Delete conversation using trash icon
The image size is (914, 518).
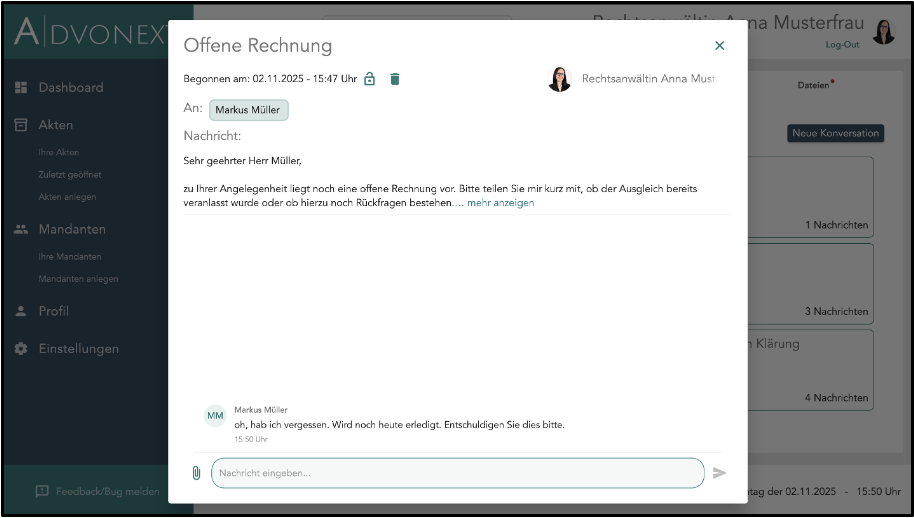(x=395, y=79)
